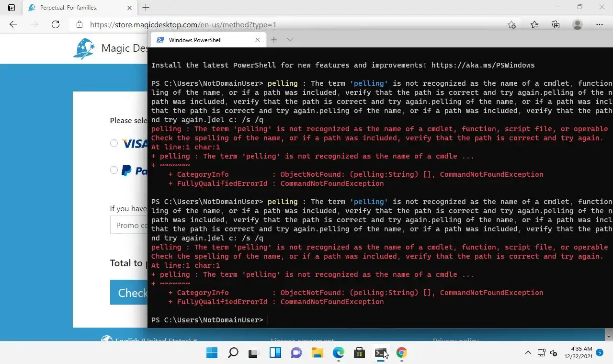The height and width of the screenshot is (364, 613).
Task: Click the Windows Terminal taskbar icon
Action: (380, 353)
